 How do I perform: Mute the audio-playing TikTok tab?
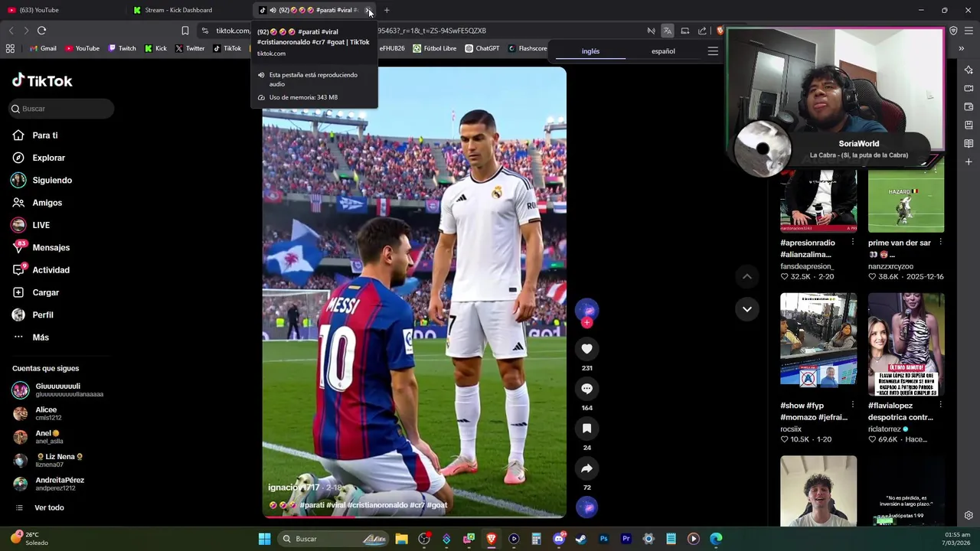point(273,10)
